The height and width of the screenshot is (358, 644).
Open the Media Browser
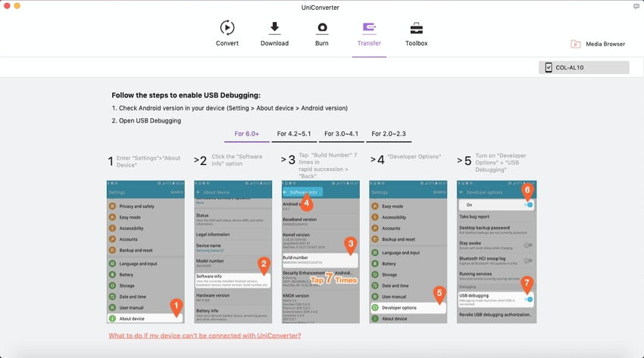pos(598,44)
